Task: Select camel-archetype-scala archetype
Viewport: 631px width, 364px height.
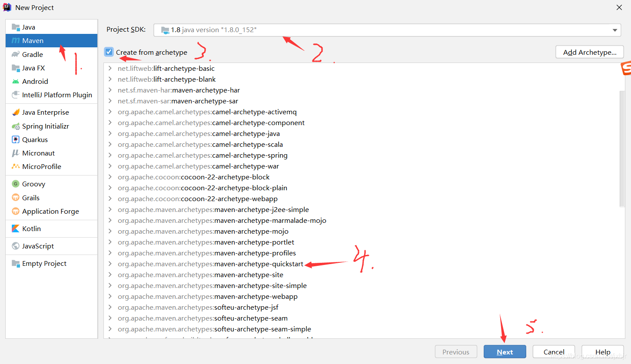Action: coord(200,144)
